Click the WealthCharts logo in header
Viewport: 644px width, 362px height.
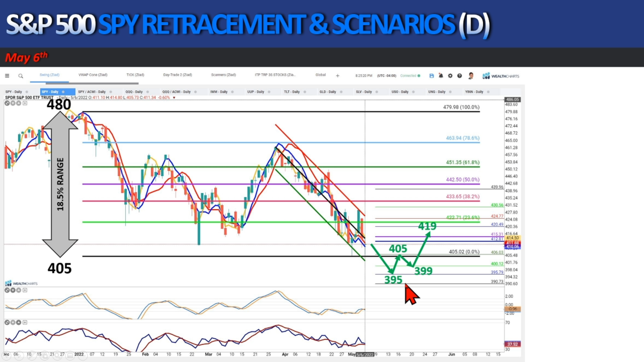click(x=501, y=76)
